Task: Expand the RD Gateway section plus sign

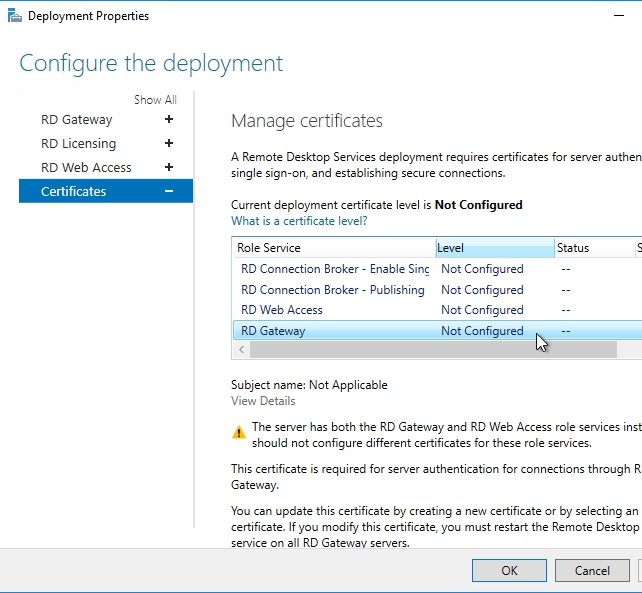Action: click(169, 119)
